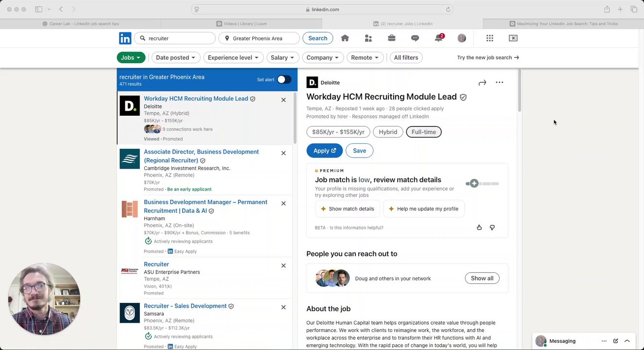This screenshot has height=350, width=644.
Task: Open Messaging chat bubble icon in navbar
Action: pos(415,38)
